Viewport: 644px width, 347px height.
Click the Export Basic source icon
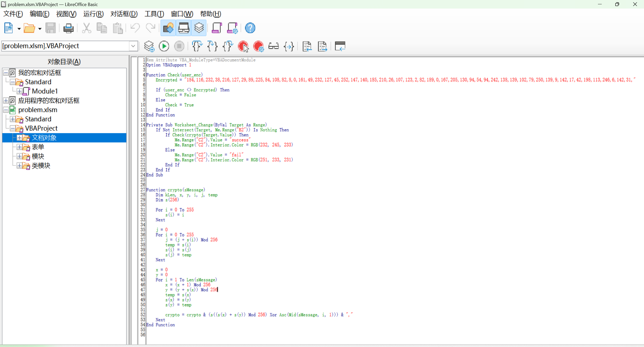coord(322,46)
